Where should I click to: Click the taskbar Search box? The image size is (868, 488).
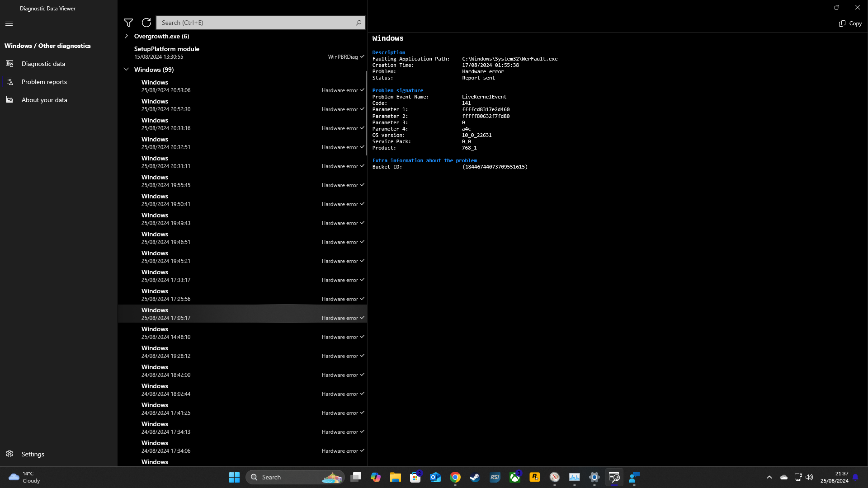coord(295,477)
